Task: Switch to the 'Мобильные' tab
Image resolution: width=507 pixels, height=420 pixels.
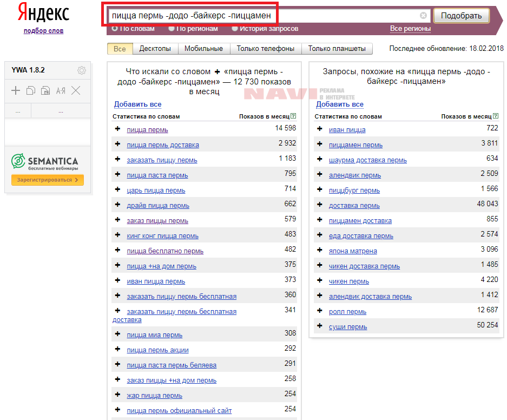Action: (203, 49)
